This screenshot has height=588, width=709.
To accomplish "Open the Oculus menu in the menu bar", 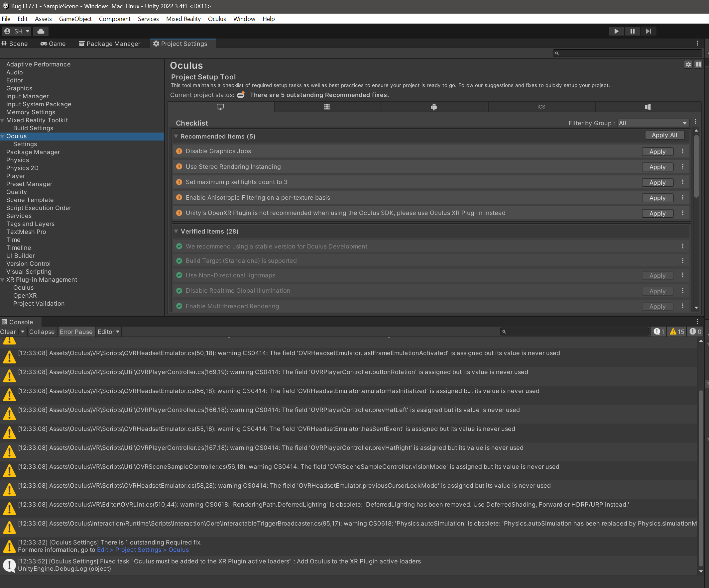I will pyautogui.click(x=217, y=19).
